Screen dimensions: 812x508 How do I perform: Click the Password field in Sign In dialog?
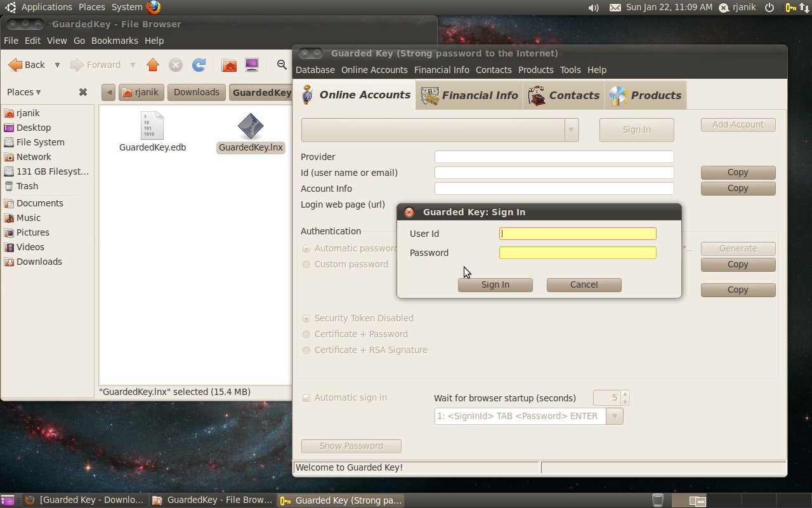pos(578,253)
